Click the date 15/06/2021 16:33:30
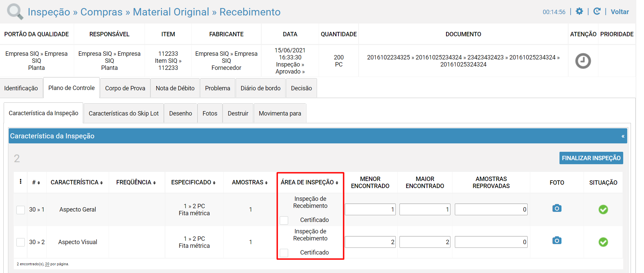 click(290, 54)
